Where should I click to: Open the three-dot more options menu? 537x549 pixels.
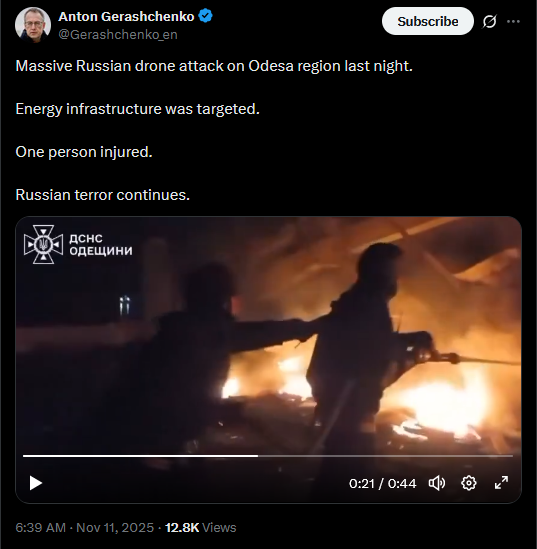click(513, 21)
